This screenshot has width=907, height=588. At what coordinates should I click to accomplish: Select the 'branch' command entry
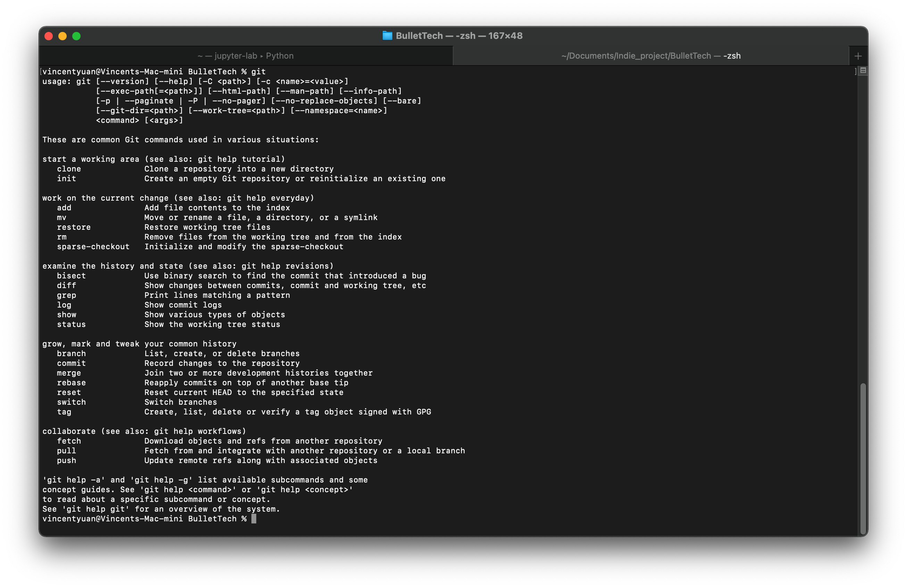click(72, 353)
